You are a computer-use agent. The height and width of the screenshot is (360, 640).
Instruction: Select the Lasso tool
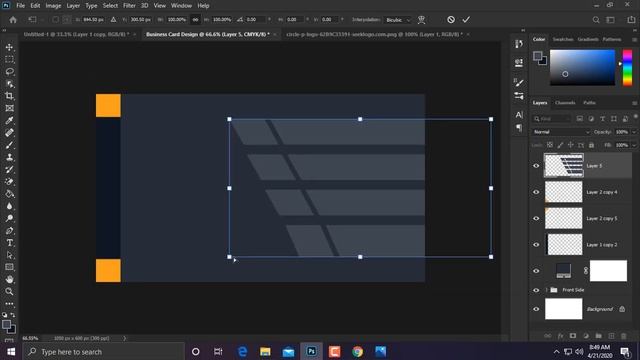9,72
